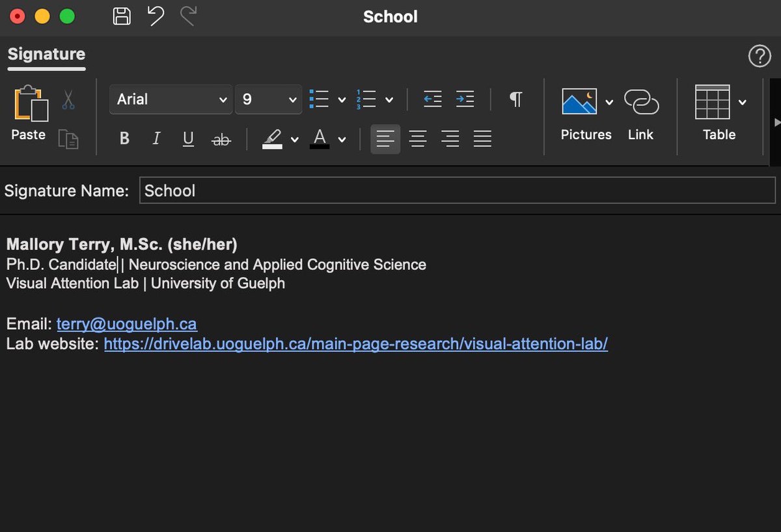This screenshot has width=781, height=532.
Task: Open highlight color dropdown arrow
Action: [294, 139]
